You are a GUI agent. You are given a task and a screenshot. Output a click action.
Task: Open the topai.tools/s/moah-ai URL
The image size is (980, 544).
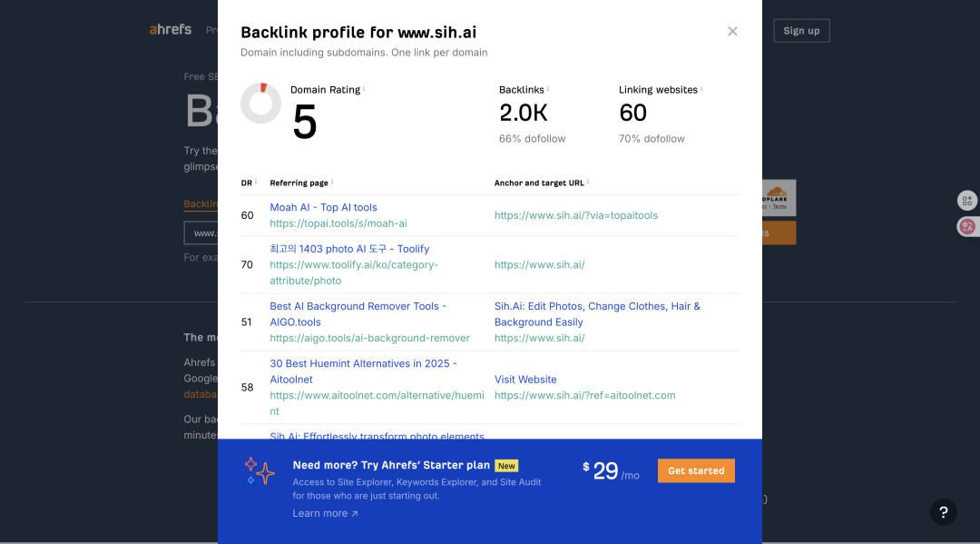coord(338,223)
